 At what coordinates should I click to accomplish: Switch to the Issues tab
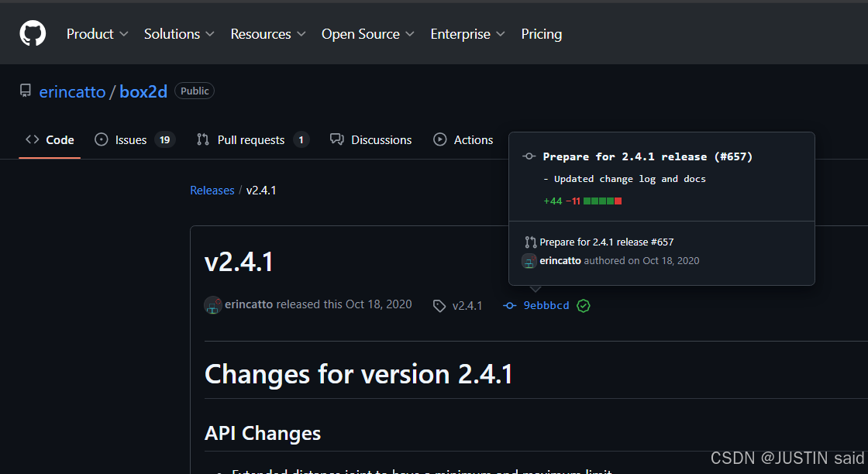click(x=131, y=140)
